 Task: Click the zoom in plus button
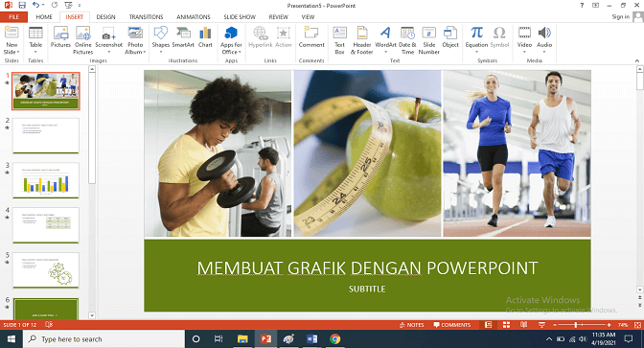click(x=609, y=325)
